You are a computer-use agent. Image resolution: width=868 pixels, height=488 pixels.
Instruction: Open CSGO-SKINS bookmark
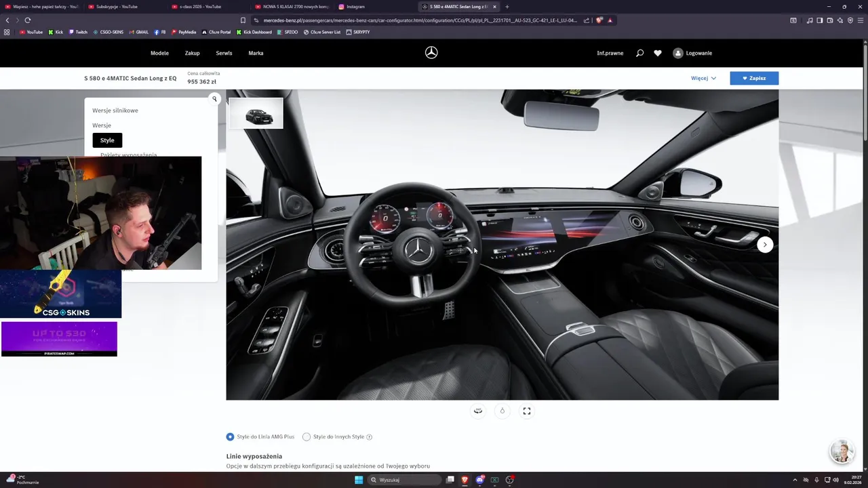click(x=108, y=32)
